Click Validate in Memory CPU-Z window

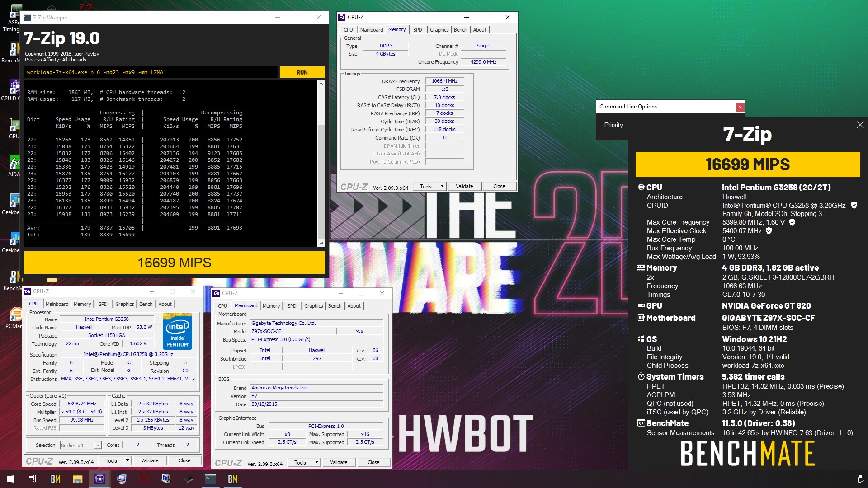[x=464, y=186]
